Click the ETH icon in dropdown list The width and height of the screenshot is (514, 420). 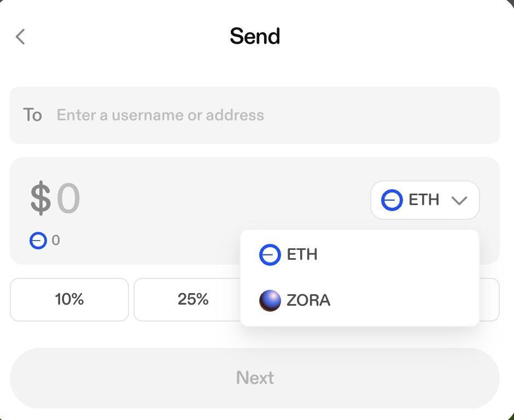point(270,255)
